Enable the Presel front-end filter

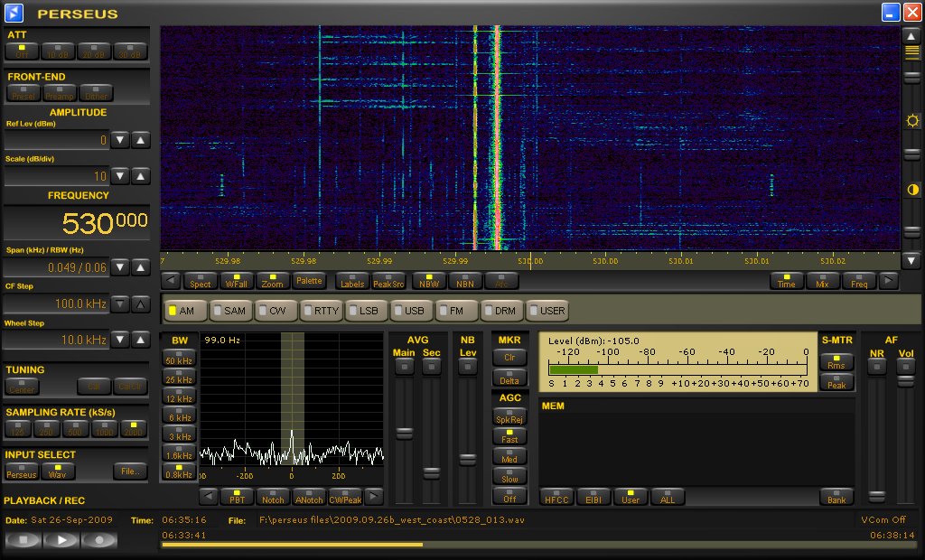pyautogui.click(x=23, y=93)
